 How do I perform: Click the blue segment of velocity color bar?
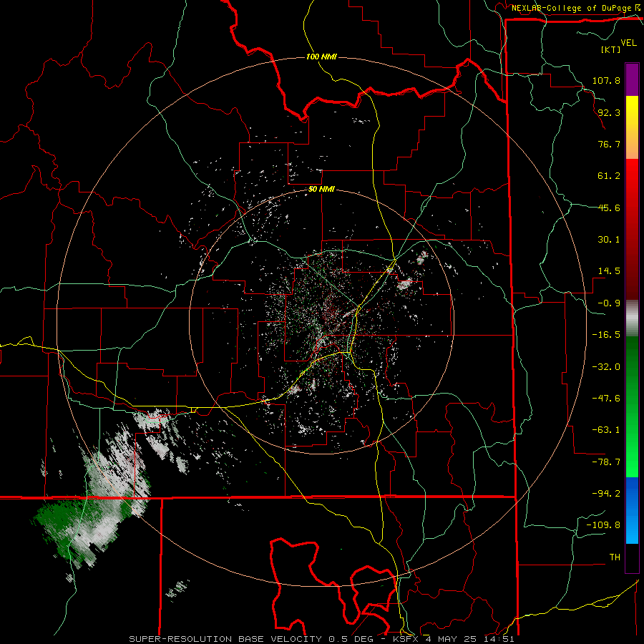pyautogui.click(x=632, y=510)
